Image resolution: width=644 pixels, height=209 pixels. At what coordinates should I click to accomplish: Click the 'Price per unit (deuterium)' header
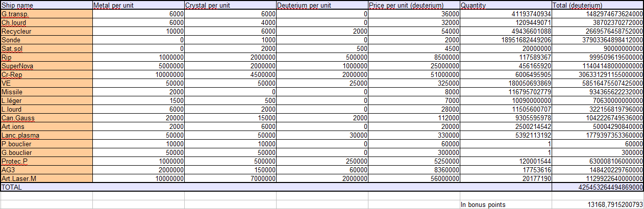click(x=413, y=6)
